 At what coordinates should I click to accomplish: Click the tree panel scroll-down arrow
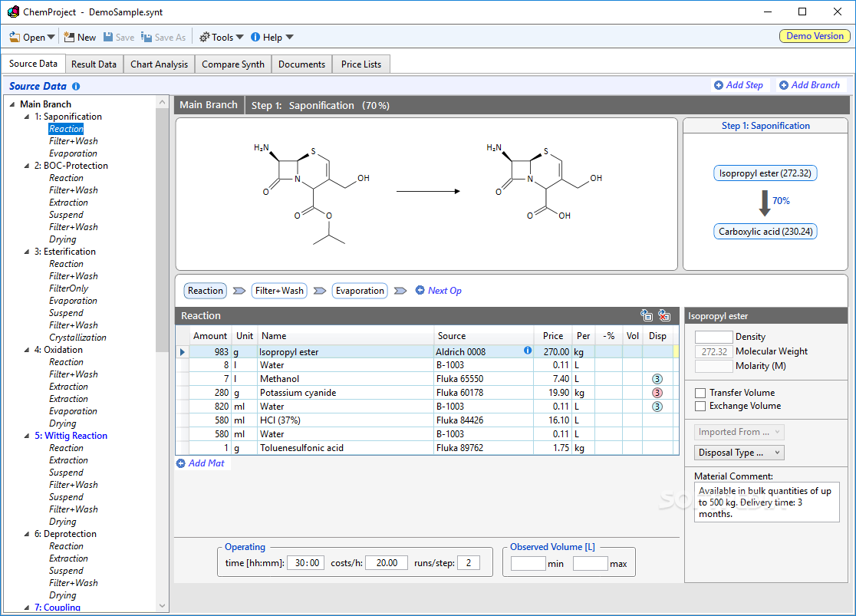point(162,605)
